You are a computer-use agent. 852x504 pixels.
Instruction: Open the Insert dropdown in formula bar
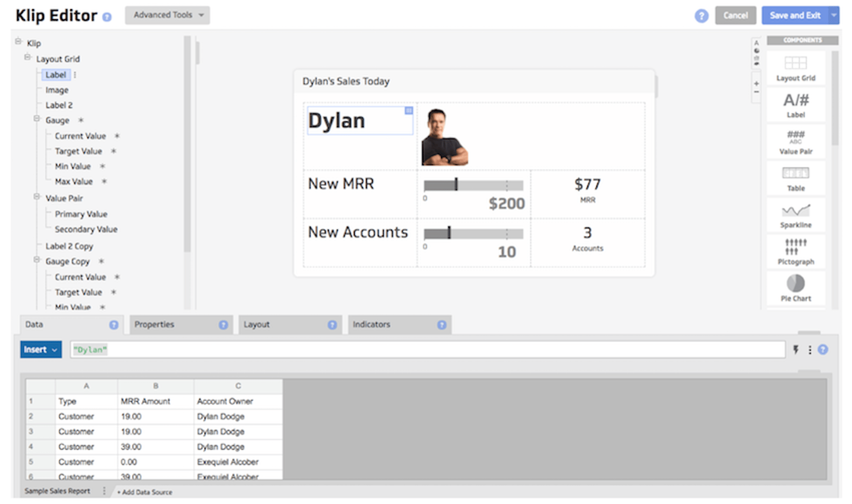point(40,349)
